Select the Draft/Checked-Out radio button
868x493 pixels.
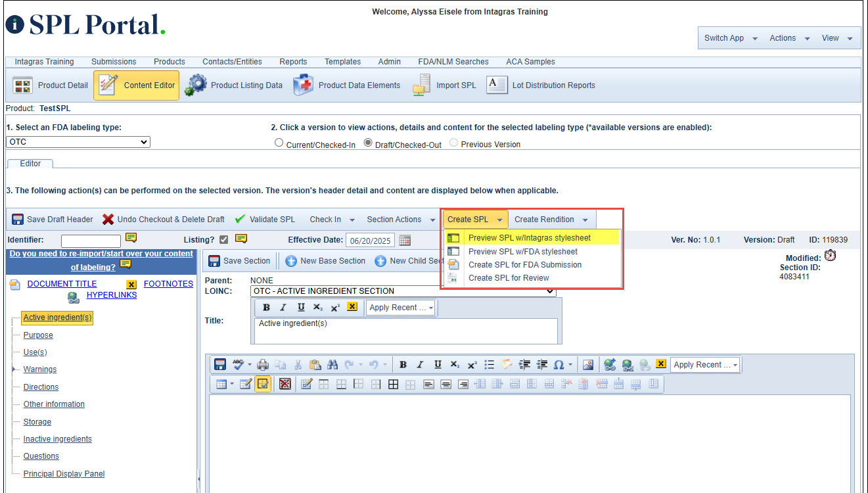point(368,143)
